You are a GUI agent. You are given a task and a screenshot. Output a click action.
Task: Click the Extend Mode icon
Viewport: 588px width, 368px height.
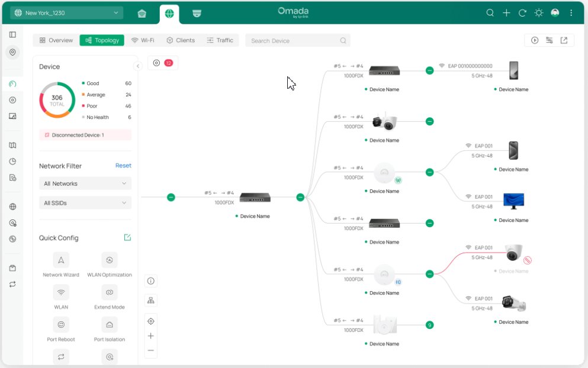[x=110, y=292]
